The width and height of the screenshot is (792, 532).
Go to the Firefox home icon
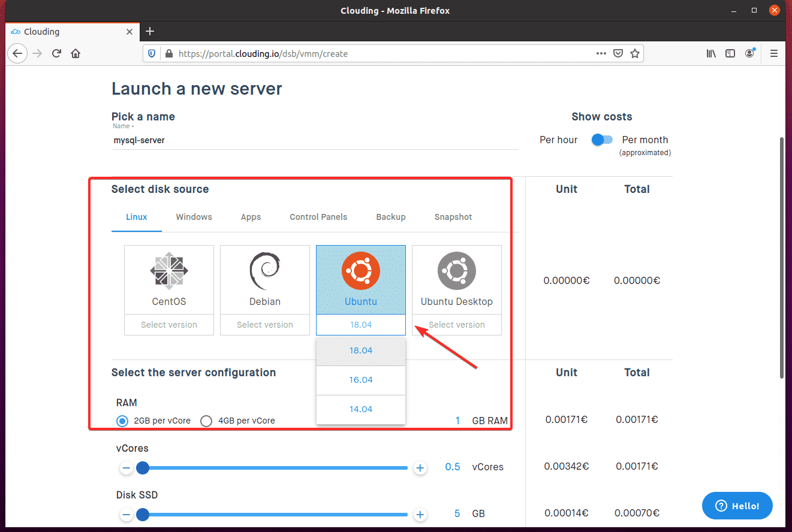76,53
